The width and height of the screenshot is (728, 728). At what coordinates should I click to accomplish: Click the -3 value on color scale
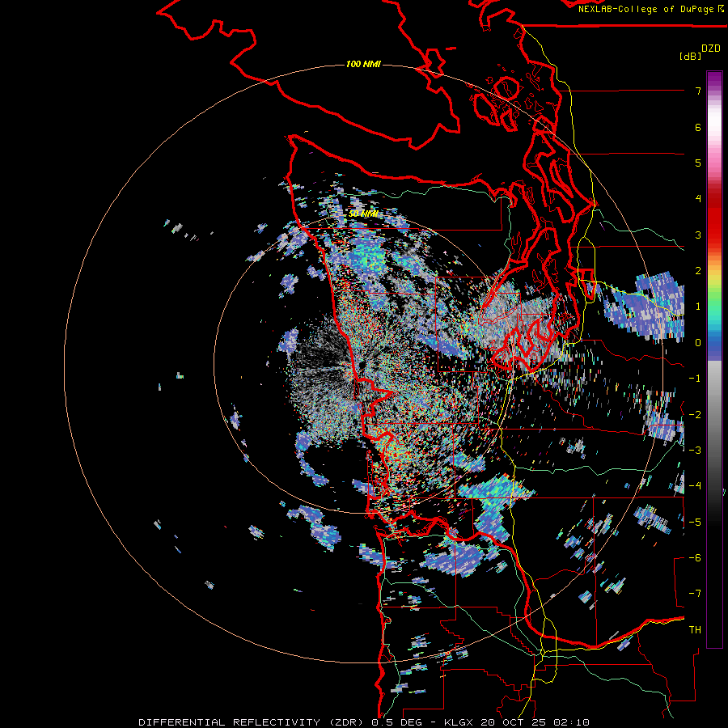(695, 450)
